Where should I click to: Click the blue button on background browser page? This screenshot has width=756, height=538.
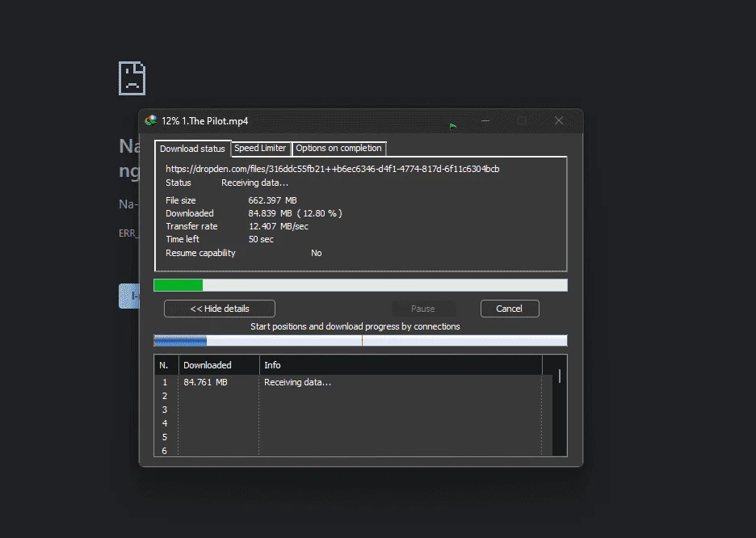point(128,296)
